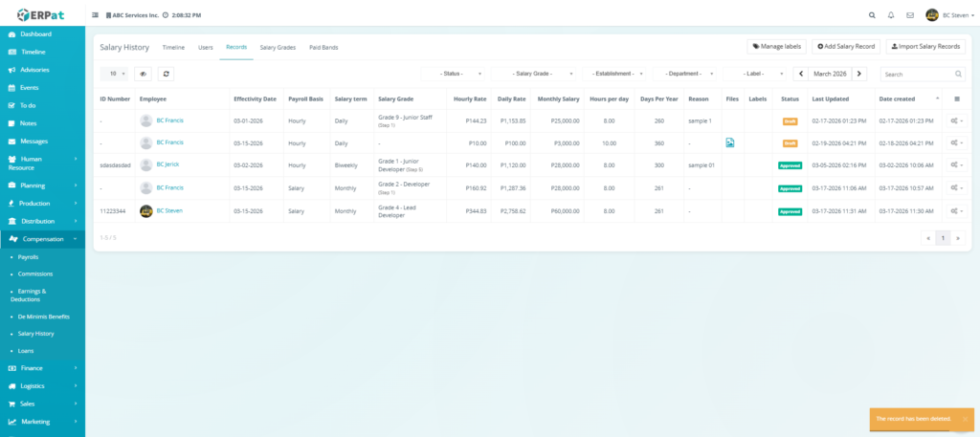Switch to the Salary Grades tab

(x=278, y=47)
